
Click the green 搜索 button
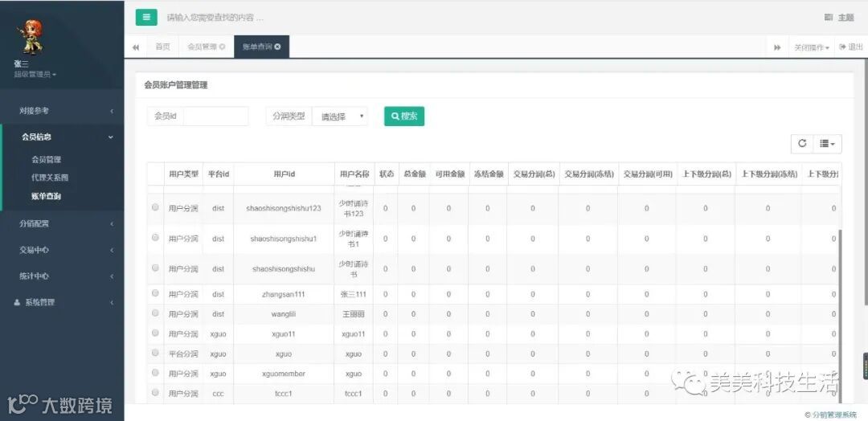click(x=404, y=116)
